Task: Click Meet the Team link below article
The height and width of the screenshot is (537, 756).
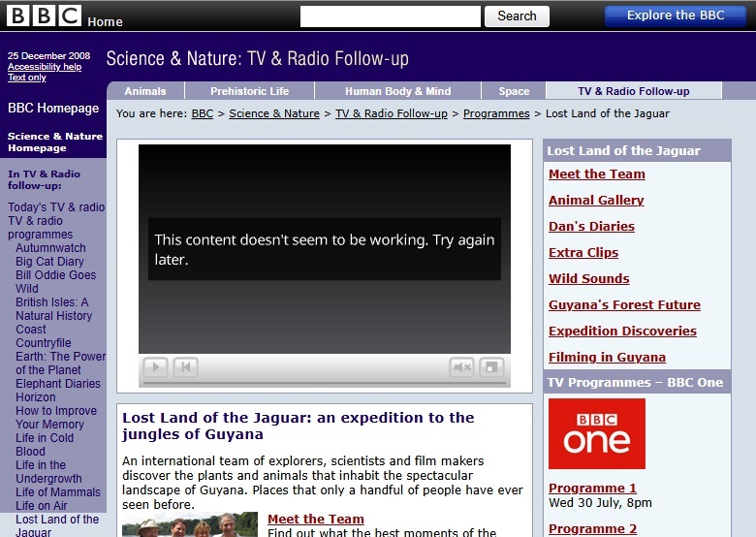Action: click(315, 520)
